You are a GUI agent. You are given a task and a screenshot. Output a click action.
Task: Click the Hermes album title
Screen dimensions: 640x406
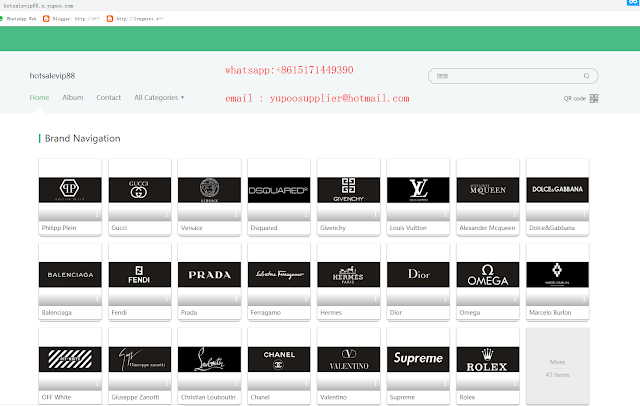click(x=331, y=313)
